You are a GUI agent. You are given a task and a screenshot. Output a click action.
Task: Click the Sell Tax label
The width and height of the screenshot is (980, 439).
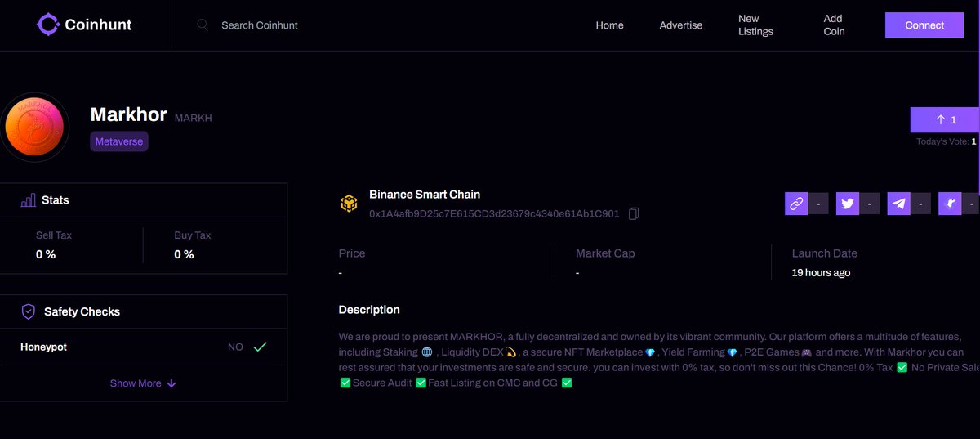54,235
